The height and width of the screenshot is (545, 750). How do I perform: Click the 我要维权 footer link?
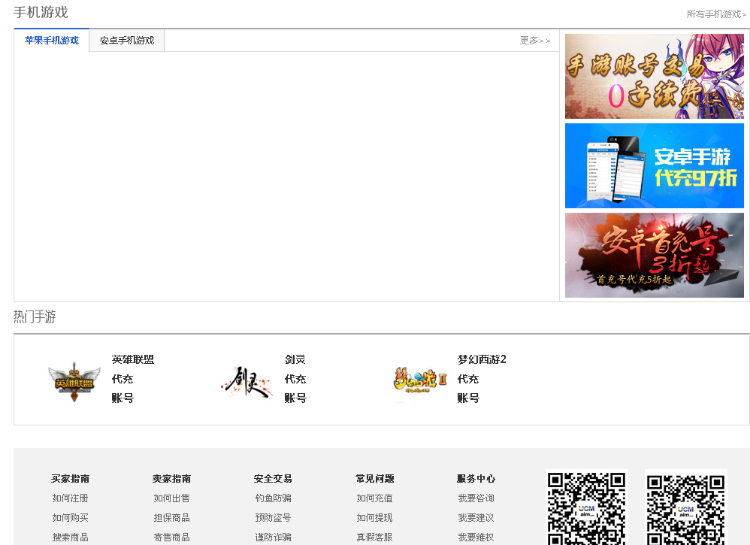[x=476, y=537]
